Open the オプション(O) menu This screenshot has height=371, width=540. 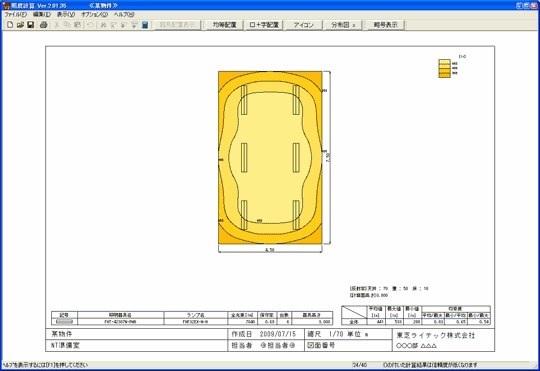click(94, 14)
